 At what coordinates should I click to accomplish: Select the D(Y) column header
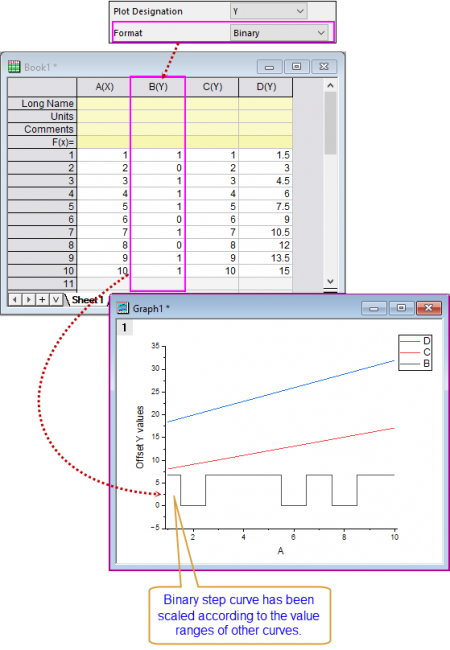click(x=266, y=87)
